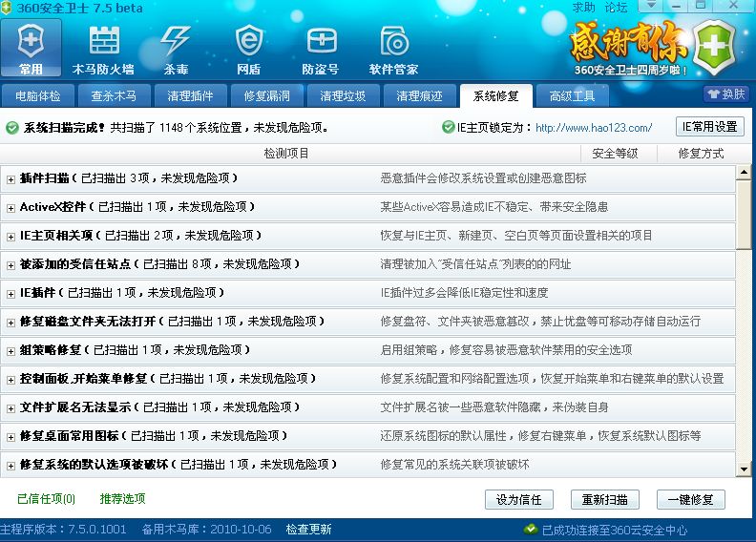This screenshot has height=542, width=756.
Task: Expand the ActiveX控件 row
Action: pyautogui.click(x=10, y=208)
